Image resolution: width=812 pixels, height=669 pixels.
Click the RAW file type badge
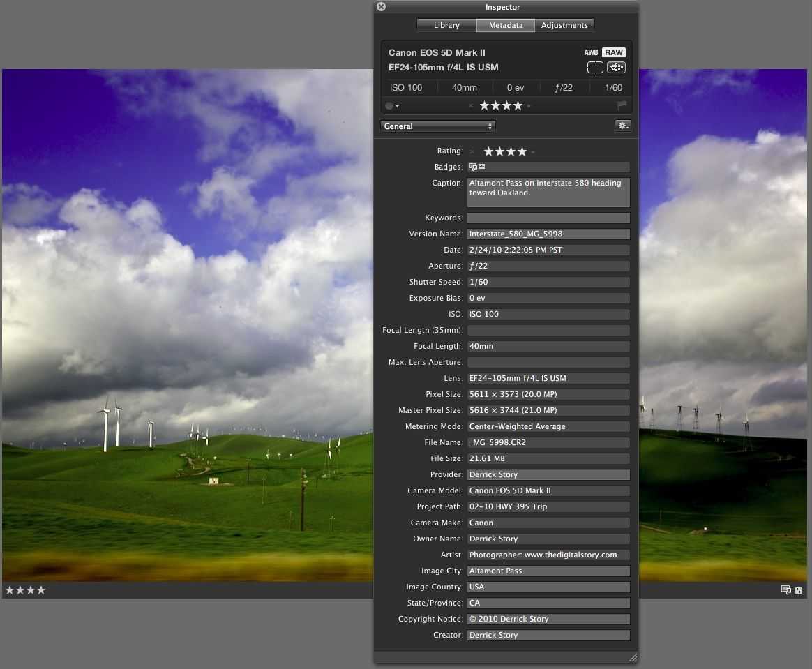[614, 52]
